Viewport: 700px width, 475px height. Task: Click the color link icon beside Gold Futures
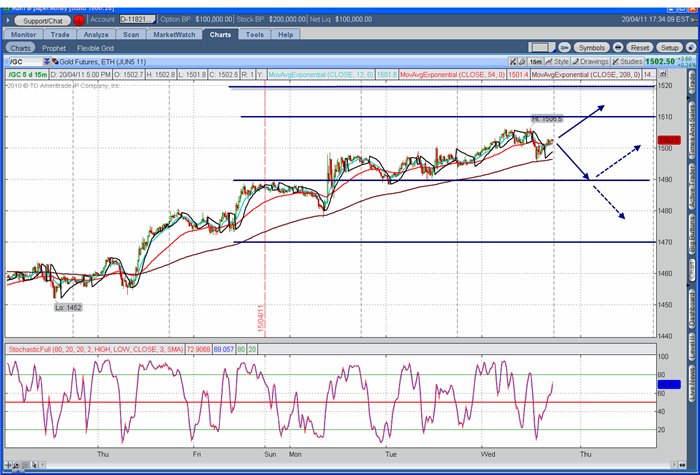pyautogui.click(x=54, y=62)
